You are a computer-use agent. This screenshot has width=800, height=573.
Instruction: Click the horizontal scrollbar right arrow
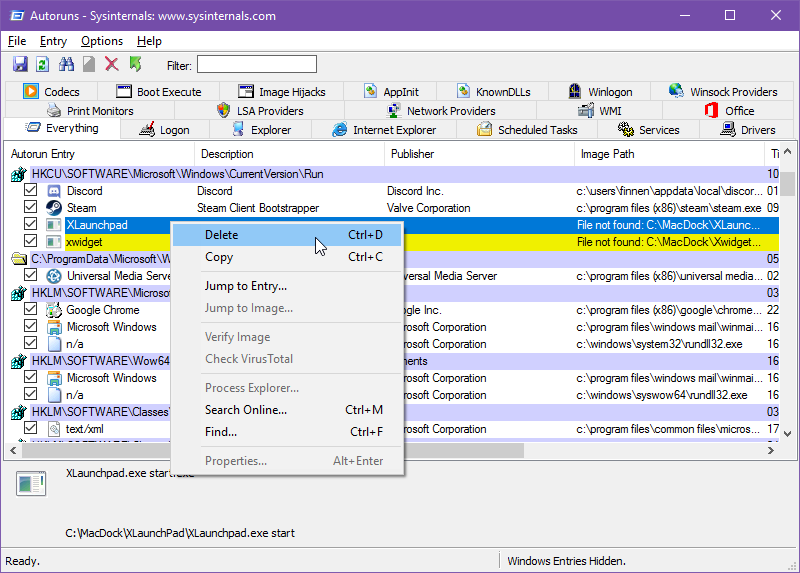(771, 451)
